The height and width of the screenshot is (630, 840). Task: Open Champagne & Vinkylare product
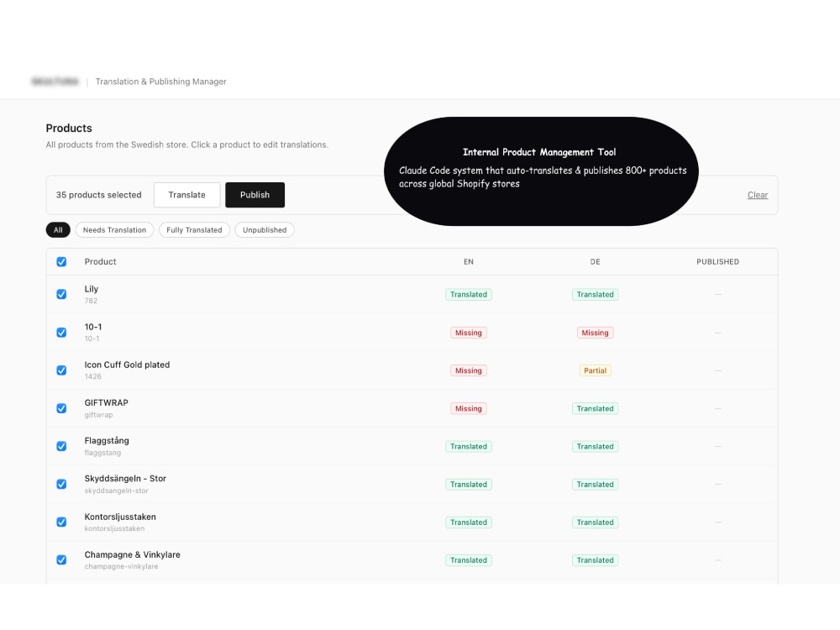pyautogui.click(x=133, y=554)
